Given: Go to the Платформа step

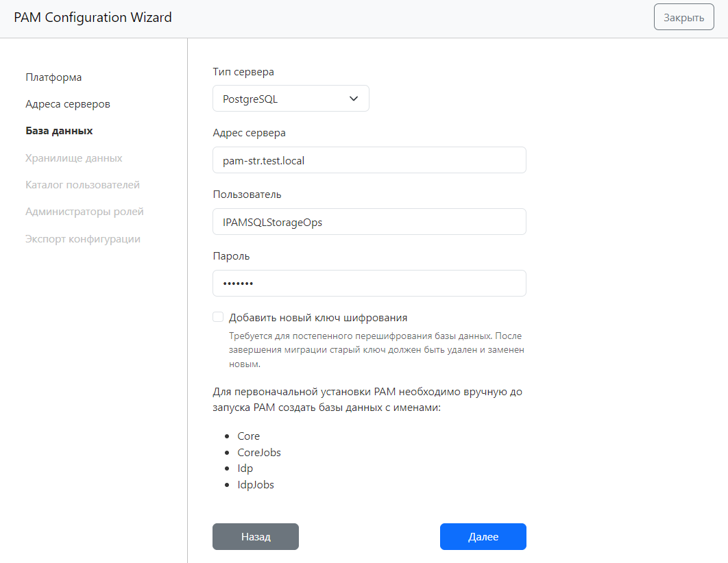Looking at the screenshot, I should tap(53, 77).
